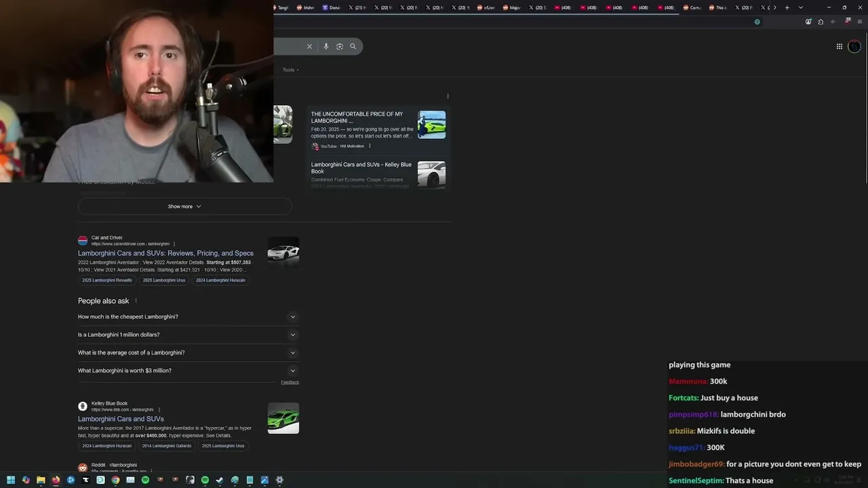Expand 'What Lamborghini is worth $3 million?'

[x=189, y=371]
